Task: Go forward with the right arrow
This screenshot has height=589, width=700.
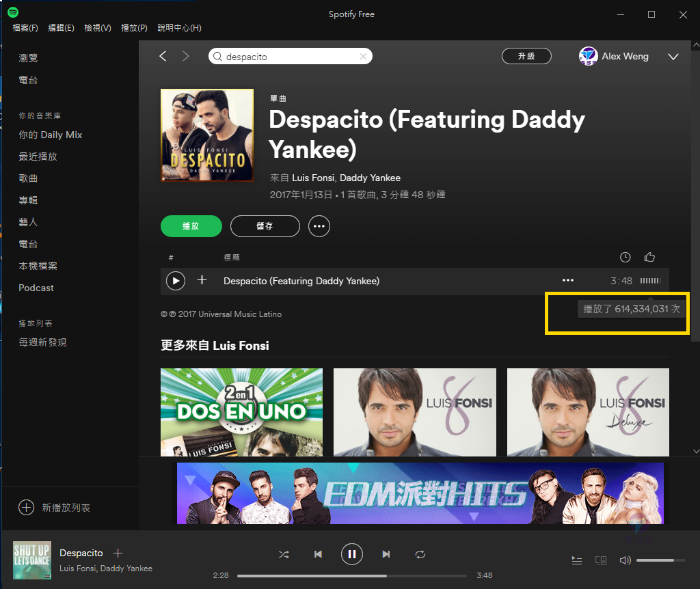Action: click(x=186, y=56)
